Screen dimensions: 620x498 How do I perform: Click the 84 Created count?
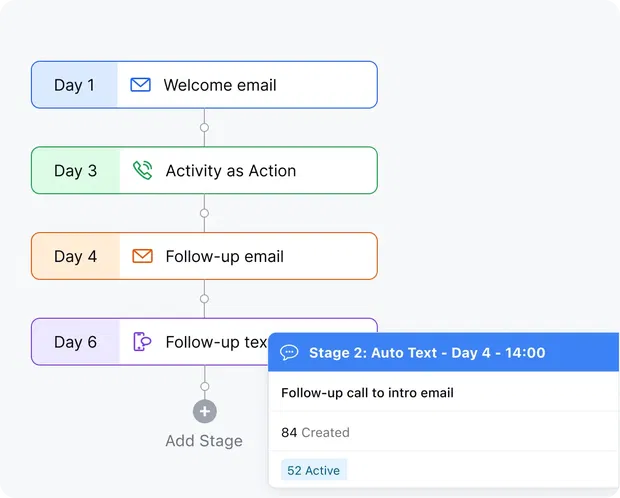tap(315, 433)
